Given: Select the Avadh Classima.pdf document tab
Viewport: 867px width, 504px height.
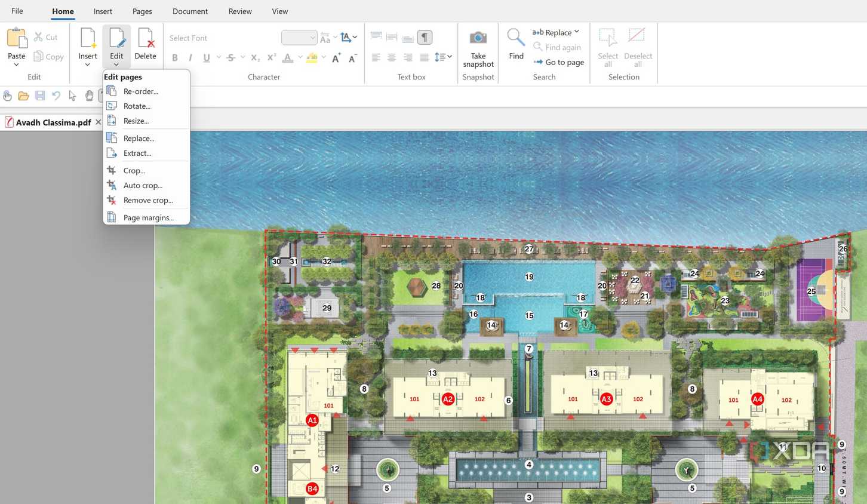Looking at the screenshot, I should click(x=53, y=122).
